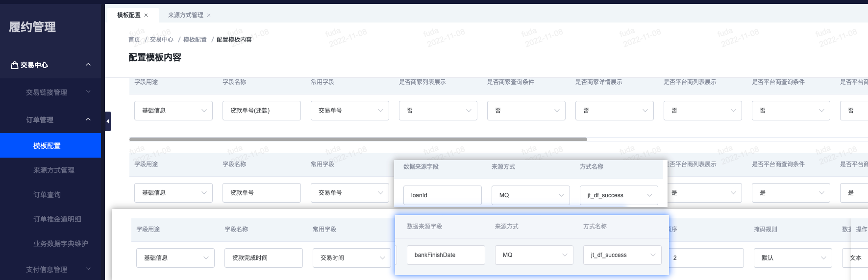Viewport: 868px width, 280px height.
Task: Go to 模板配置 in the breadcrumb
Action: [195, 40]
